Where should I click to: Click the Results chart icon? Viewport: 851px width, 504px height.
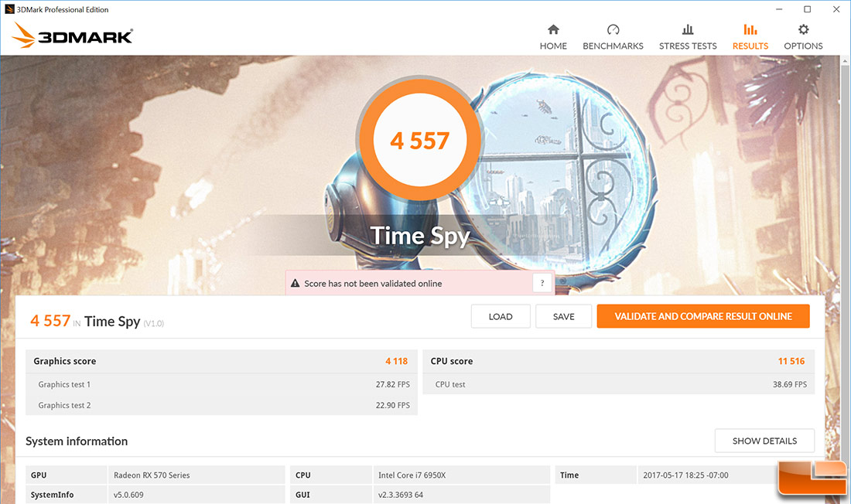point(750,29)
